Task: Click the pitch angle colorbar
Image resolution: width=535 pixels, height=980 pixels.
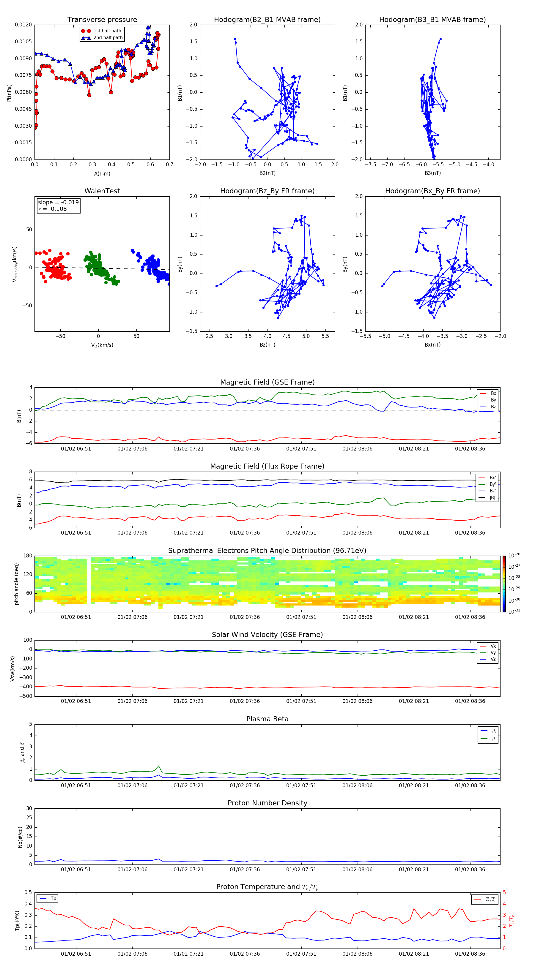Action: click(x=504, y=584)
